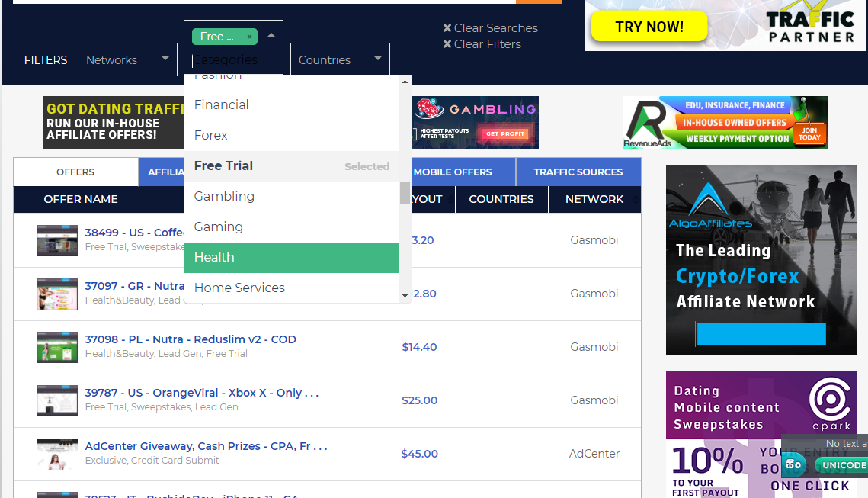Image resolution: width=868 pixels, height=498 pixels.
Task: Switch to the Offers tab
Action: pos(75,172)
